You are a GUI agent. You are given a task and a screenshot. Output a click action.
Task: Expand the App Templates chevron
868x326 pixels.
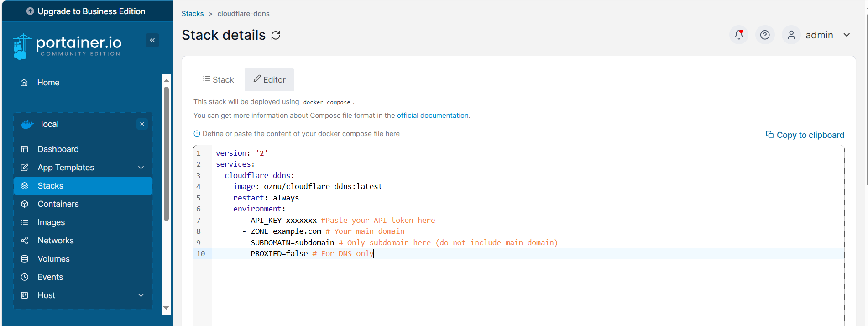click(x=141, y=168)
